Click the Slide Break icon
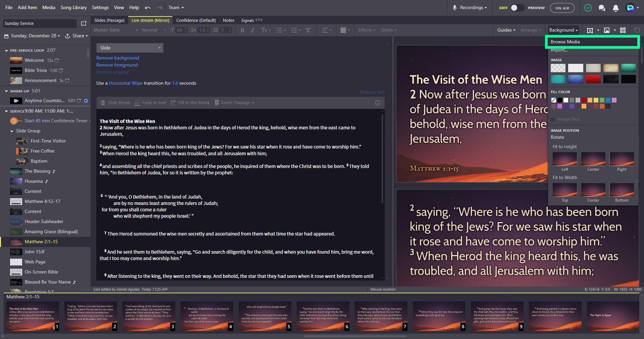Viewport: 644px width, 339px height. [102, 103]
